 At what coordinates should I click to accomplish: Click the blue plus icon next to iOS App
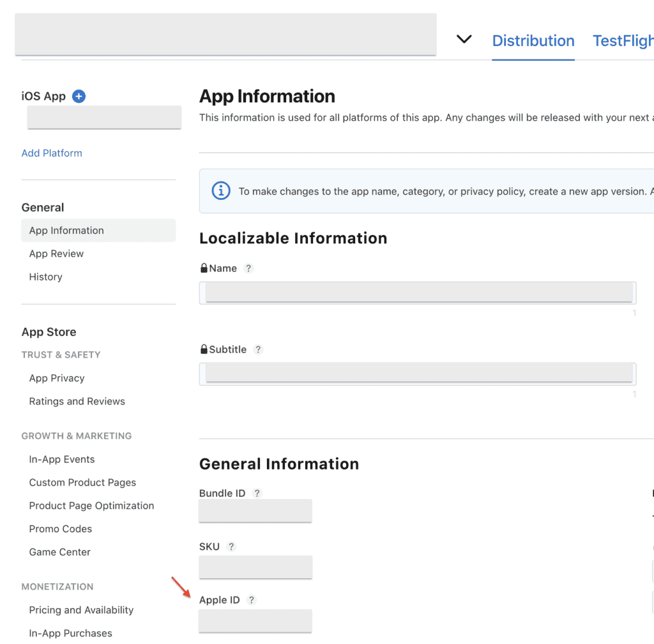[79, 96]
